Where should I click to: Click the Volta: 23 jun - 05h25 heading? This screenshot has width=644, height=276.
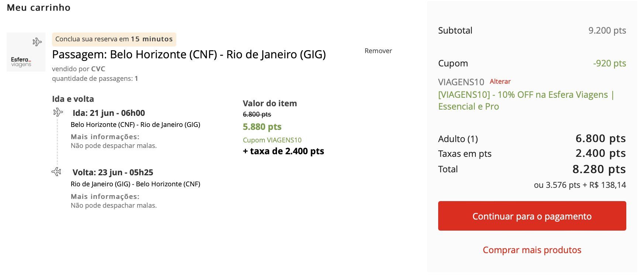tap(113, 172)
